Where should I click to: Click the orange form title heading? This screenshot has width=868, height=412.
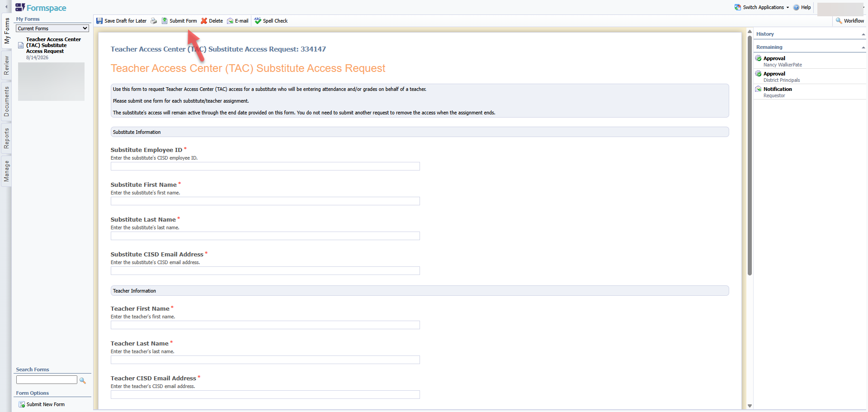(248, 68)
